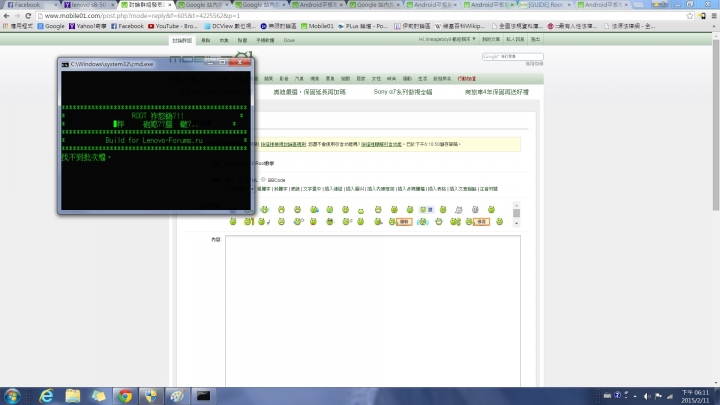Click the emoticon panel scroll-down arrow
720x405 pixels.
pyautogui.click(x=516, y=224)
